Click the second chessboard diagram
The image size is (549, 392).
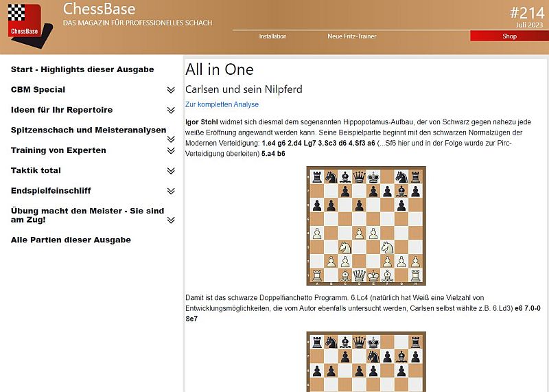pyautogui.click(x=365, y=361)
